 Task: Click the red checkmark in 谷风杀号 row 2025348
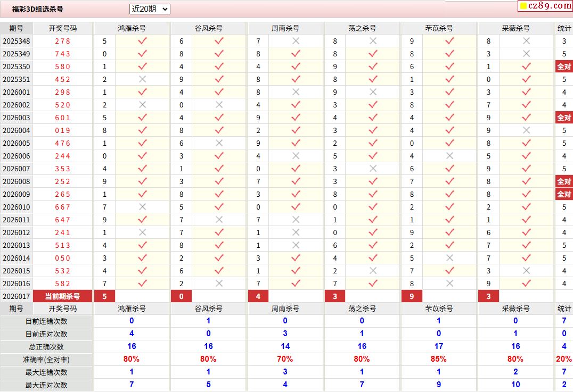[x=219, y=41]
